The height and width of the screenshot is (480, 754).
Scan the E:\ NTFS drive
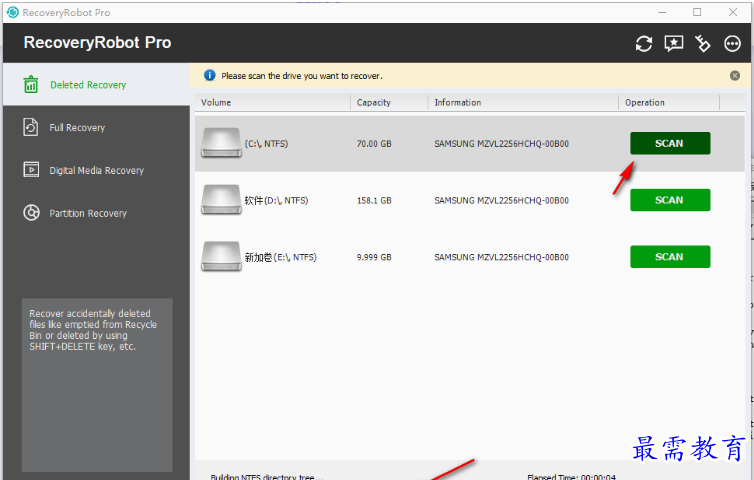click(670, 257)
